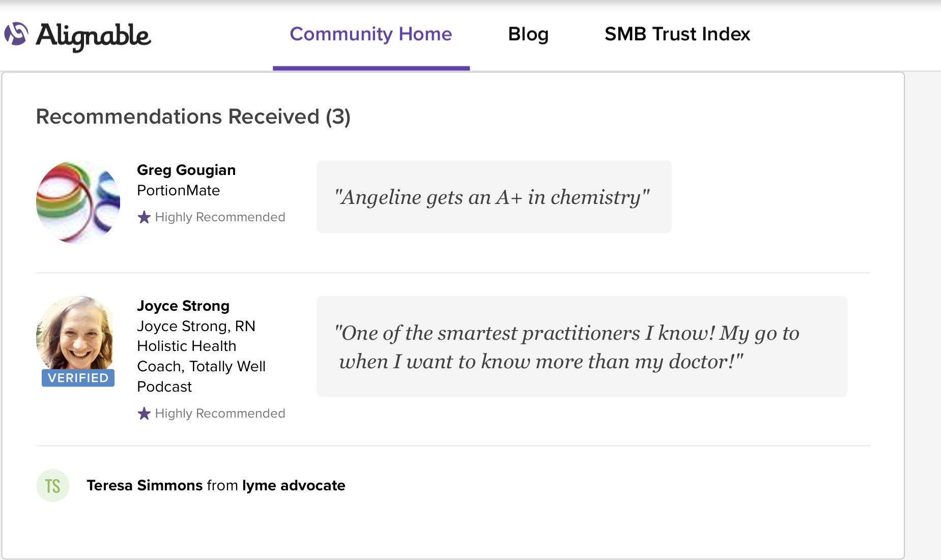The image size is (941, 560).
Task: Open the SMB Trust Index tab
Action: [x=677, y=34]
